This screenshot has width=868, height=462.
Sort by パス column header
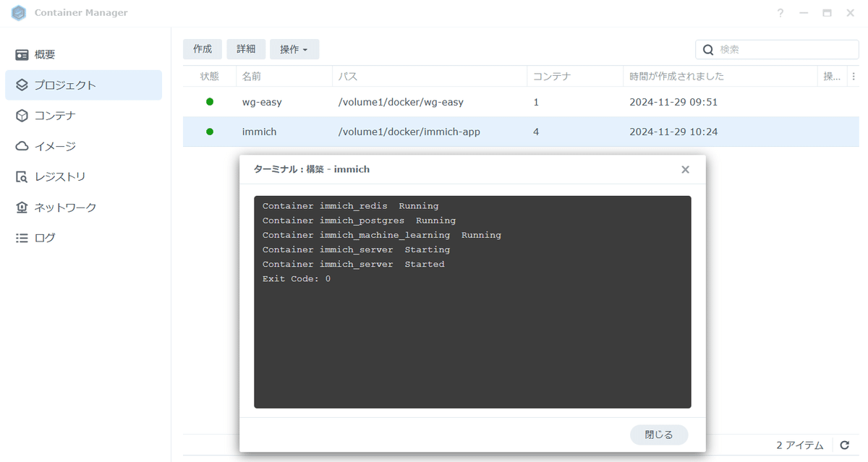click(x=430, y=76)
